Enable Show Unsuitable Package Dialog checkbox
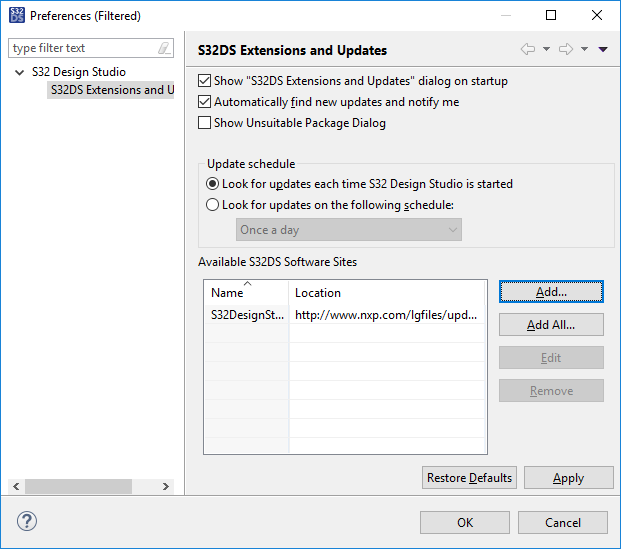 point(204,123)
